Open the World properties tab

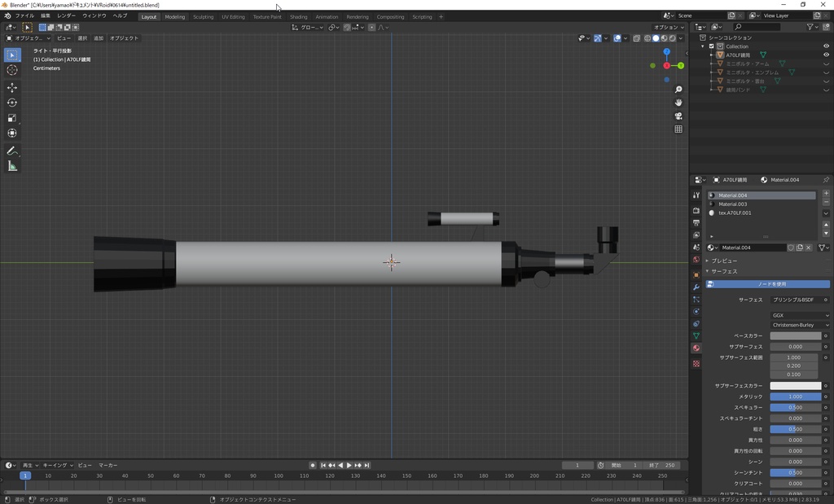(x=696, y=260)
